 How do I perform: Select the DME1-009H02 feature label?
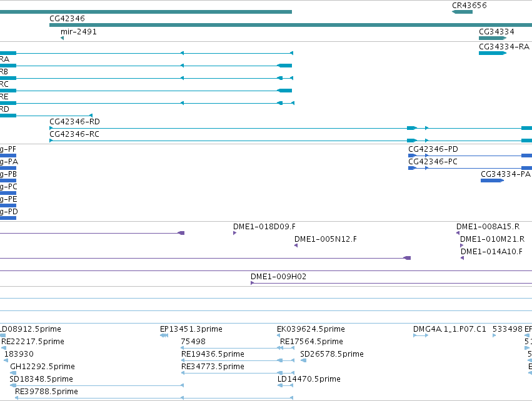coord(279,277)
